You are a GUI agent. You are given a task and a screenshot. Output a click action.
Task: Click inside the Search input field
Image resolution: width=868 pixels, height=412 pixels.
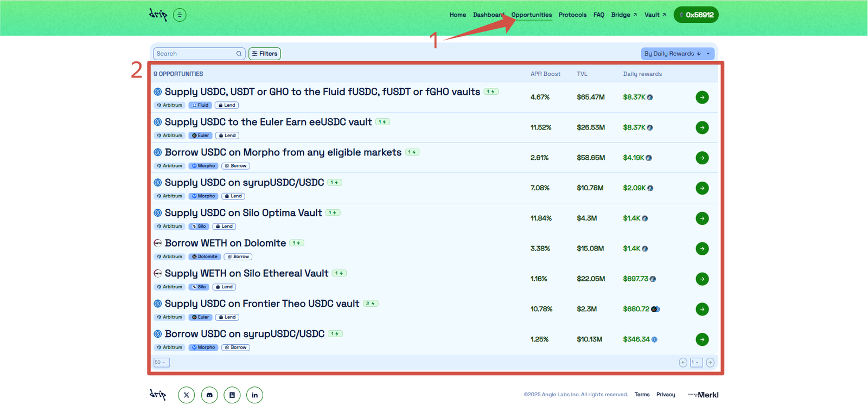coord(194,54)
